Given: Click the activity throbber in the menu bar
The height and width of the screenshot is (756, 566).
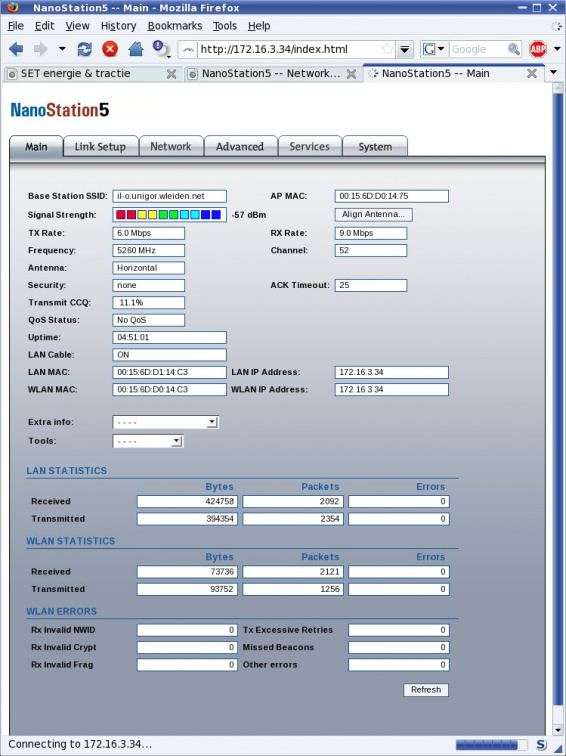Looking at the screenshot, I should [x=556, y=26].
